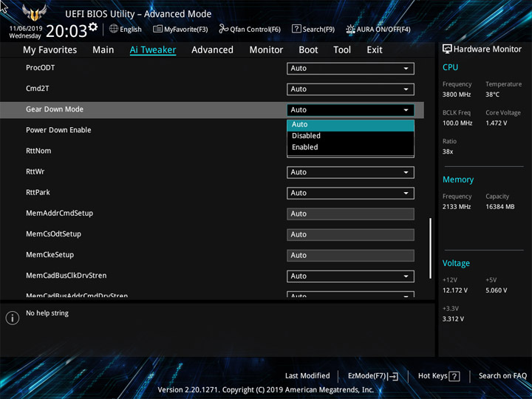Open the My Favorites tab
Image resolution: width=532 pixels, height=399 pixels.
(50, 50)
